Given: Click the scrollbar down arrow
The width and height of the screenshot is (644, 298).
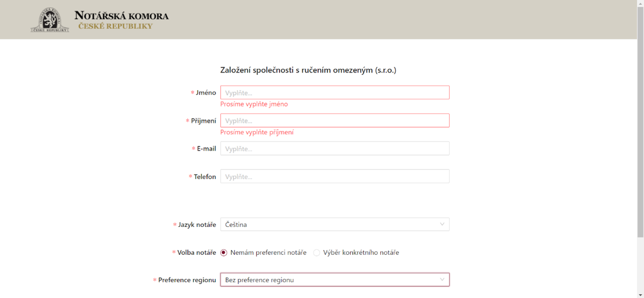Looking at the screenshot, I should 640,295.
